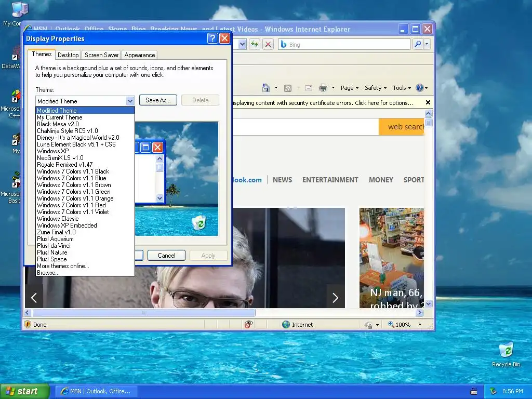Click the Refresh icon in IE address bar
This screenshot has height=399, width=532.
pos(255,45)
